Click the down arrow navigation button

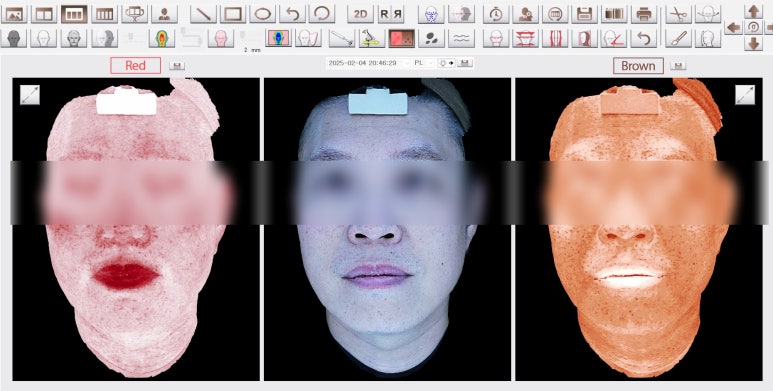tap(753, 43)
